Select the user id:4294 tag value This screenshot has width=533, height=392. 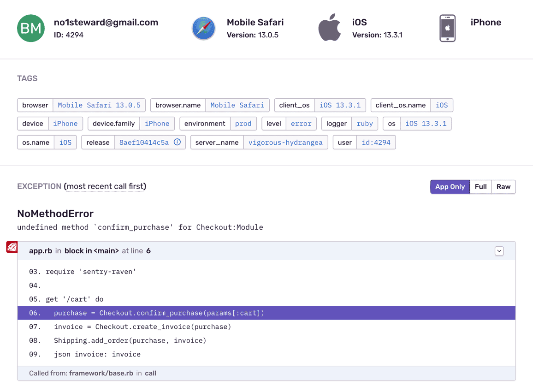(376, 143)
